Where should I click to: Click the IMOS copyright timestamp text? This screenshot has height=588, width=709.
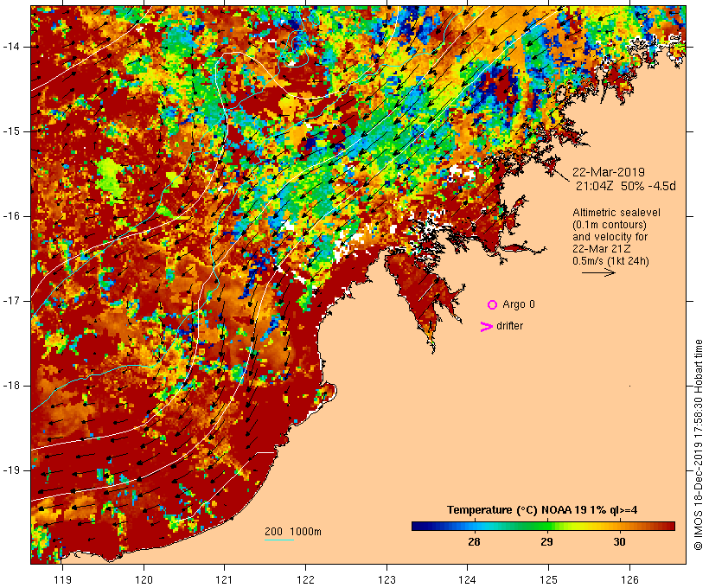pos(698,444)
